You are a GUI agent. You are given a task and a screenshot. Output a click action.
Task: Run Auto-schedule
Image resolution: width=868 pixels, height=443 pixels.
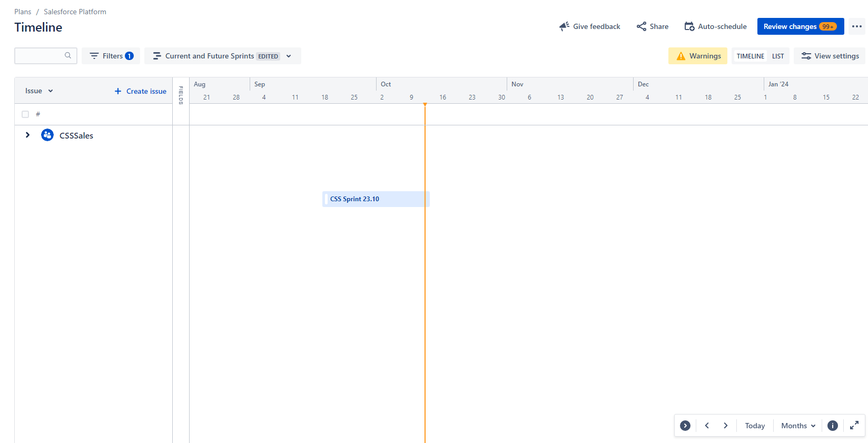coord(715,26)
